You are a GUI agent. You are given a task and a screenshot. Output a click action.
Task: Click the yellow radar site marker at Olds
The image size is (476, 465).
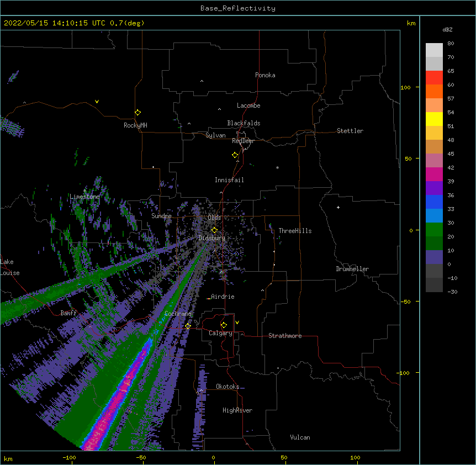[214, 230]
